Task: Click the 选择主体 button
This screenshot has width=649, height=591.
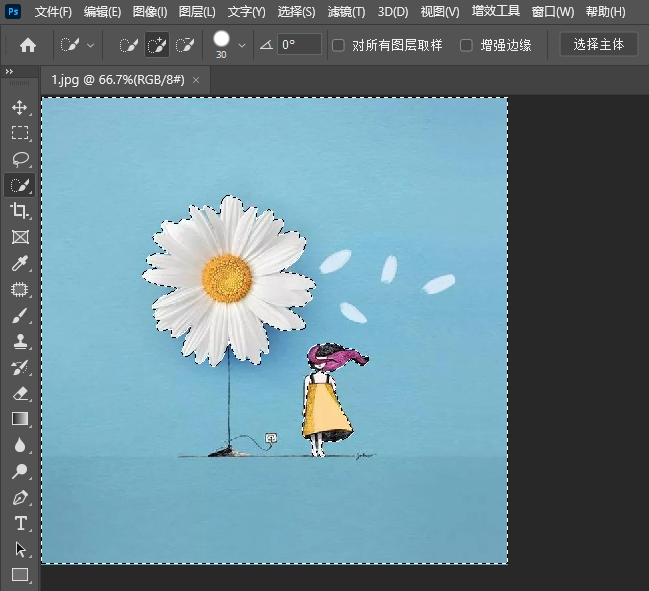Action: 598,45
